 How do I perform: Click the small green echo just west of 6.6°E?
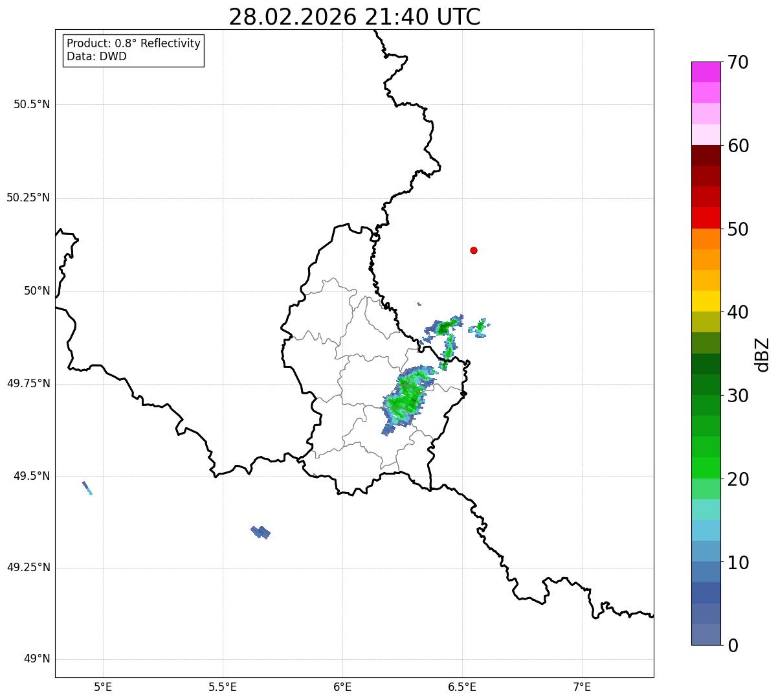click(x=479, y=327)
